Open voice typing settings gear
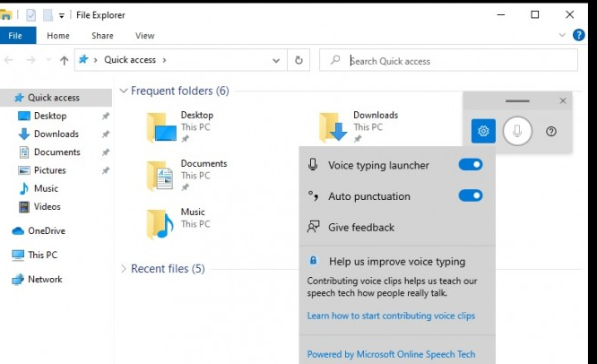The image size is (597, 364). point(483,131)
